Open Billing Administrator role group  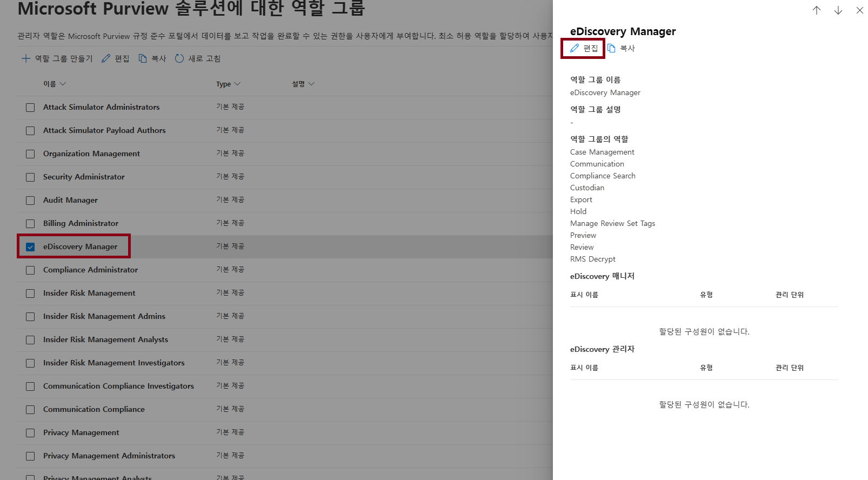pyautogui.click(x=81, y=223)
